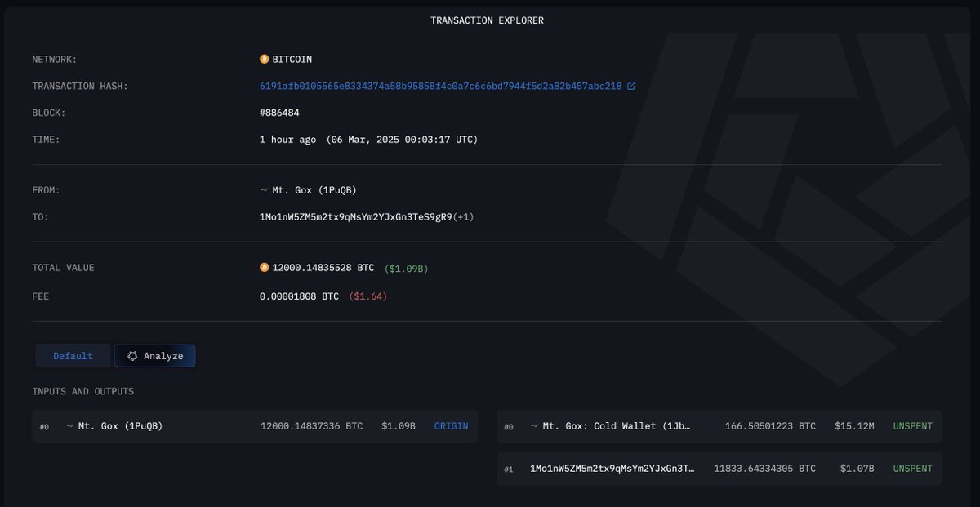Open the transaction hash link
The image size is (980, 507).
pos(440,86)
